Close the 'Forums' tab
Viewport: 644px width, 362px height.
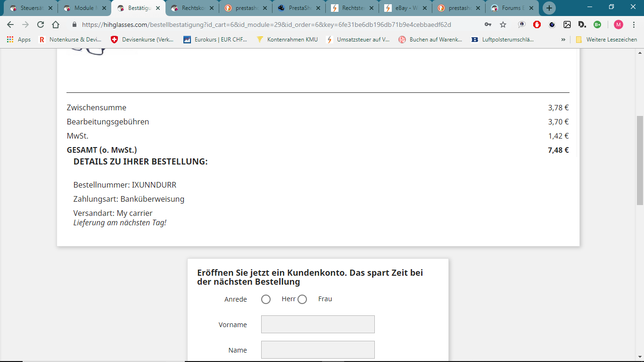531,8
